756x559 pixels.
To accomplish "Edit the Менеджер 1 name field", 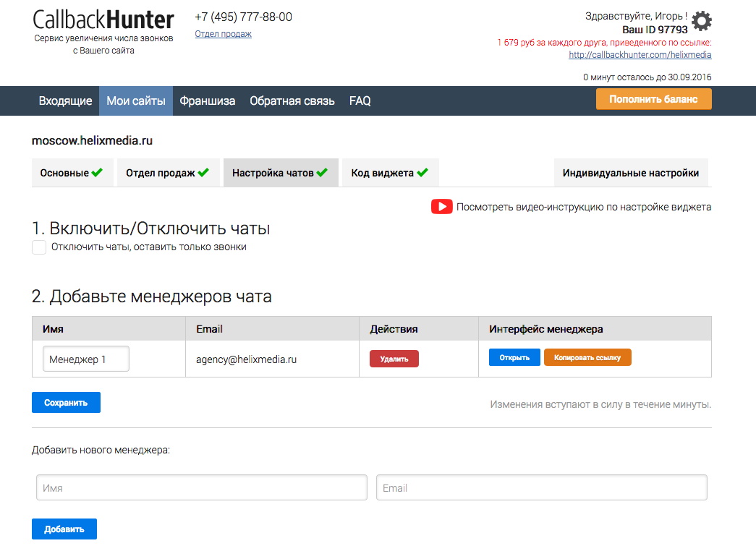I will (x=86, y=359).
